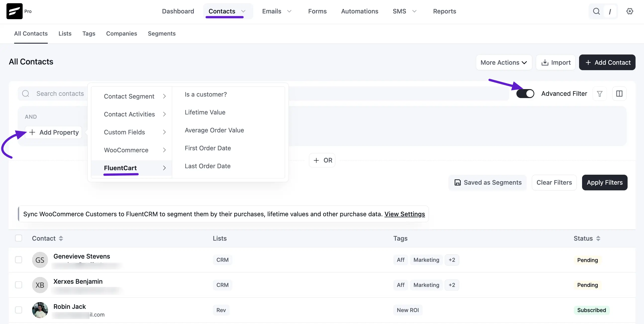Click the Aff tag for Xerxes Benjamin
Viewport: 644px width, 324px height.
[x=400, y=285]
